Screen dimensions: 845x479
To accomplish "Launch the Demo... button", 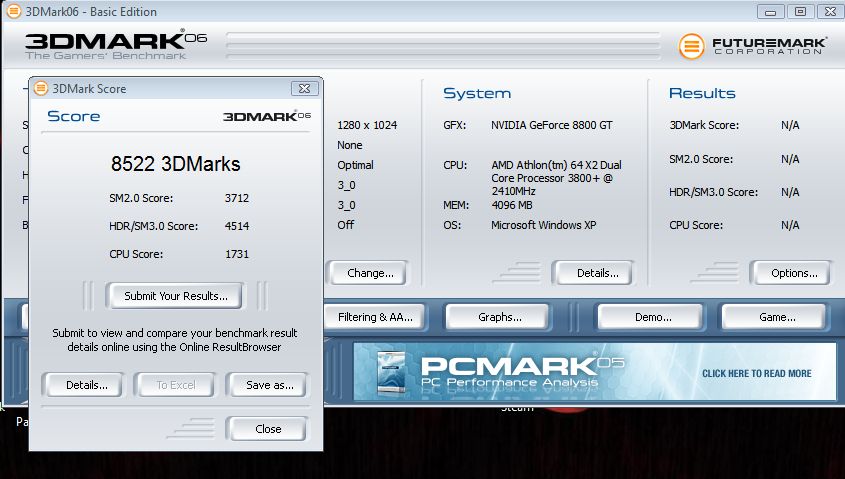I will click(652, 317).
